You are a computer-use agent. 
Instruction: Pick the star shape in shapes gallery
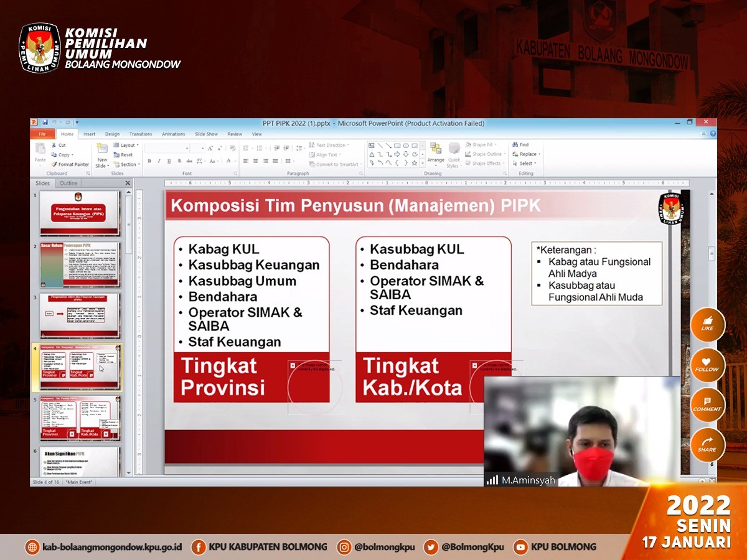(x=415, y=162)
